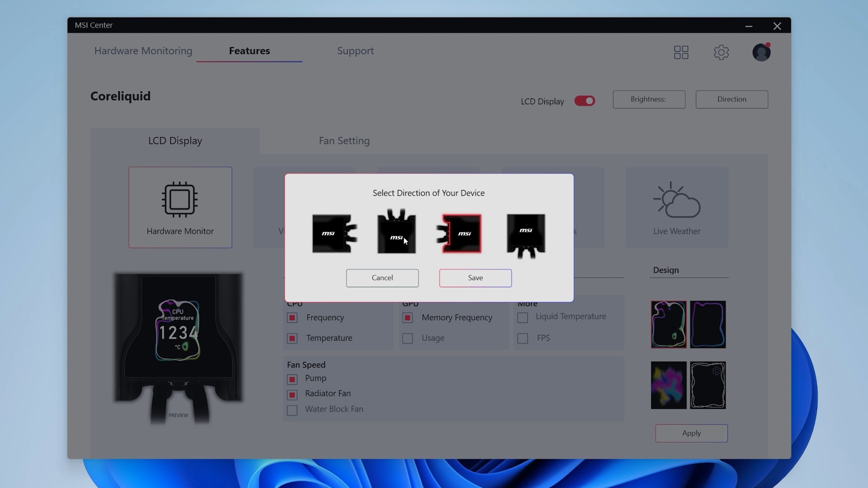Open the Brightness setting
868x488 pixels.
tap(649, 99)
